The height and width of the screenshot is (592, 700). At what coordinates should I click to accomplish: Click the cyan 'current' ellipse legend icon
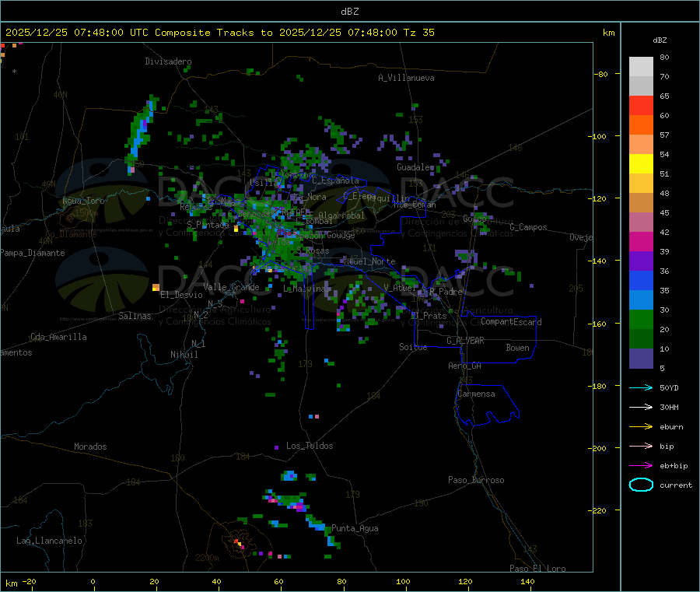tap(641, 485)
